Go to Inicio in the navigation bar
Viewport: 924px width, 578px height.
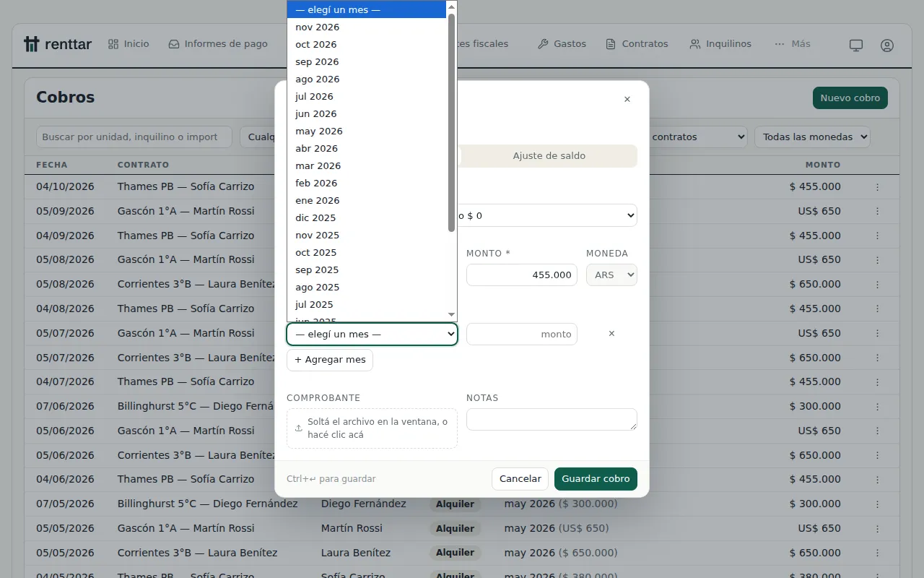pos(128,44)
